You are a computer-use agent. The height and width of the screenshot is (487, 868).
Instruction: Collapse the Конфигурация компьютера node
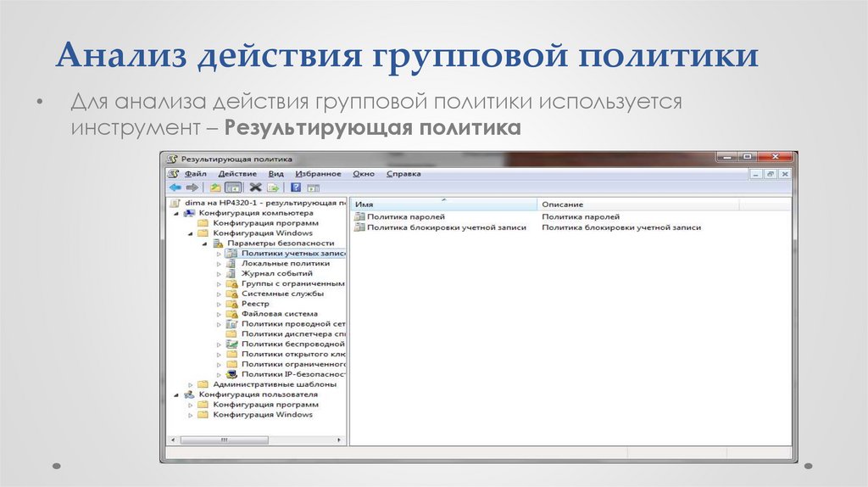tap(176, 213)
